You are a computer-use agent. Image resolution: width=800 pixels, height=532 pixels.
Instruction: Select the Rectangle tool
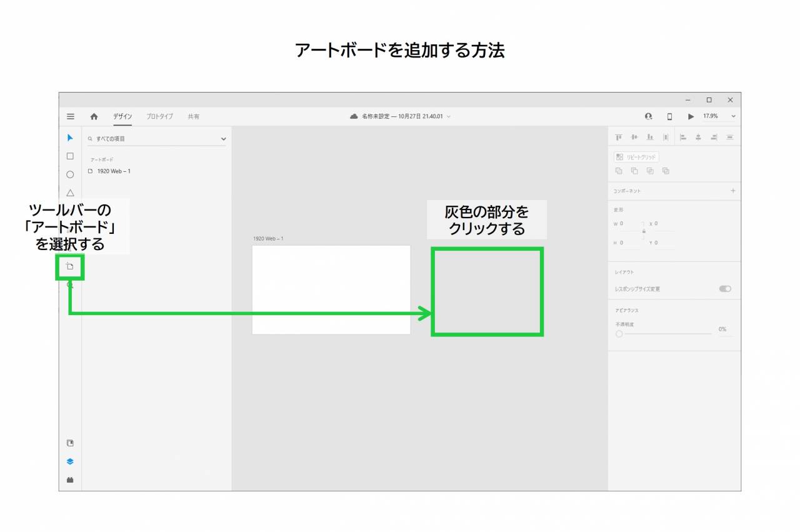[x=70, y=156]
